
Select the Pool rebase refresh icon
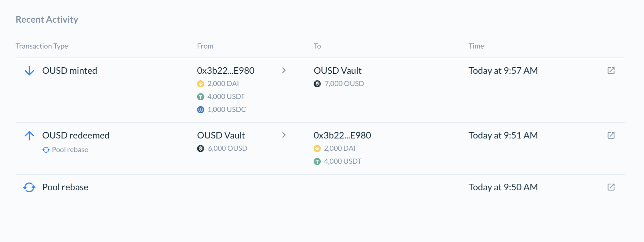point(29,187)
